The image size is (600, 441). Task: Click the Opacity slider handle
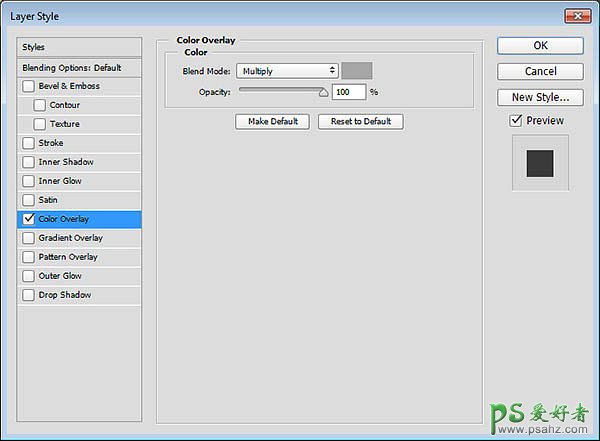[323, 92]
